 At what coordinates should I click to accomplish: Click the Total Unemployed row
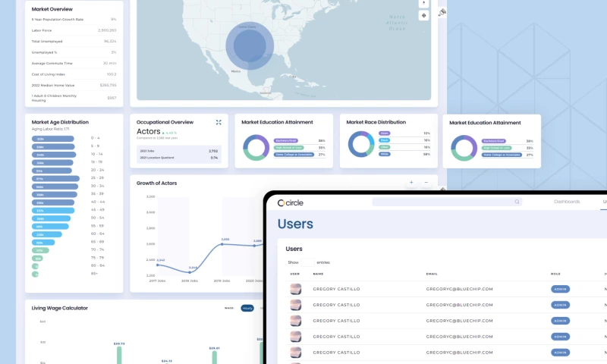(74, 41)
